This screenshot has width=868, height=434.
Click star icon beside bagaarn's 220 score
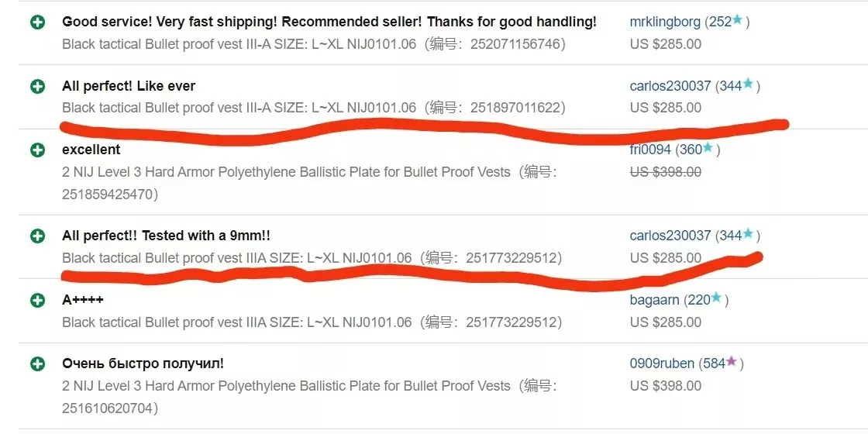coord(716,298)
